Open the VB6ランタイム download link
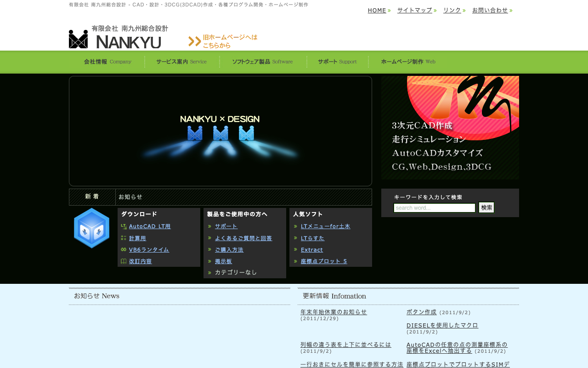This screenshot has width=588, height=368. pyautogui.click(x=149, y=249)
